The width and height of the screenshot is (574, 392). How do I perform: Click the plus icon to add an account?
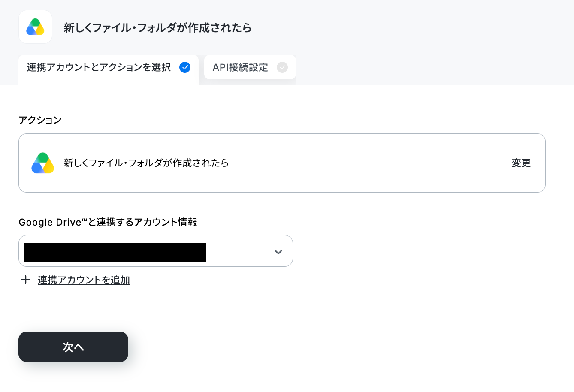[x=26, y=280]
